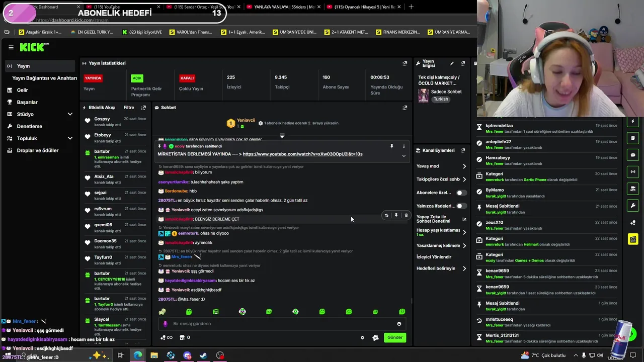Toggle Yalnızca ifadeleri switch

coord(461,206)
